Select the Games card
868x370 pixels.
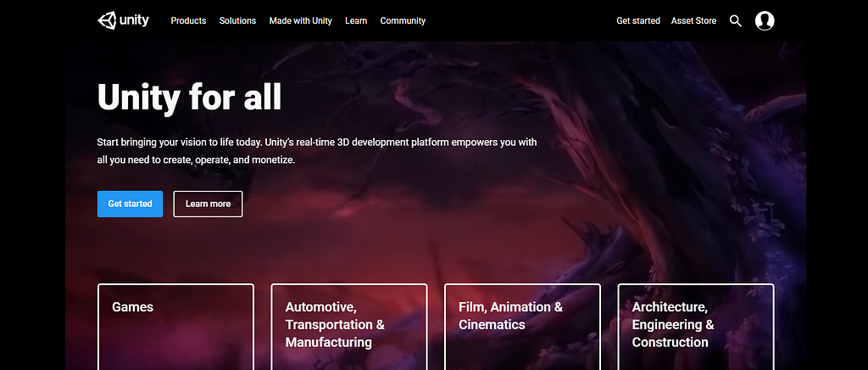click(x=175, y=327)
